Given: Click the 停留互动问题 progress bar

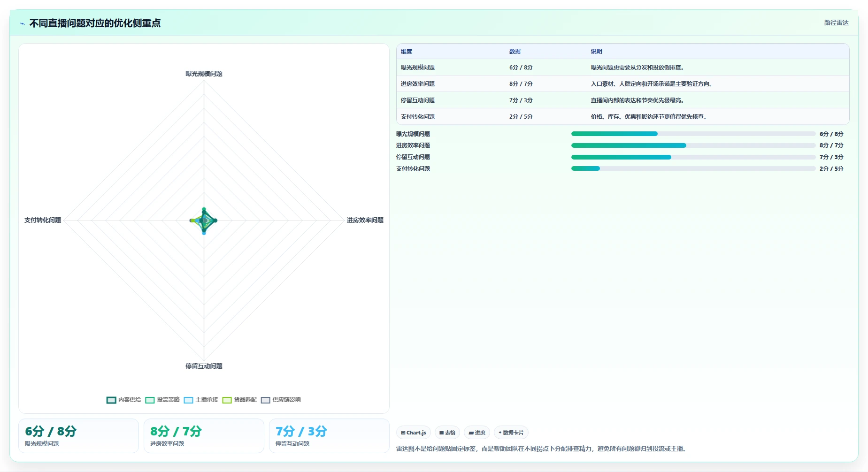Looking at the screenshot, I should click(693, 157).
